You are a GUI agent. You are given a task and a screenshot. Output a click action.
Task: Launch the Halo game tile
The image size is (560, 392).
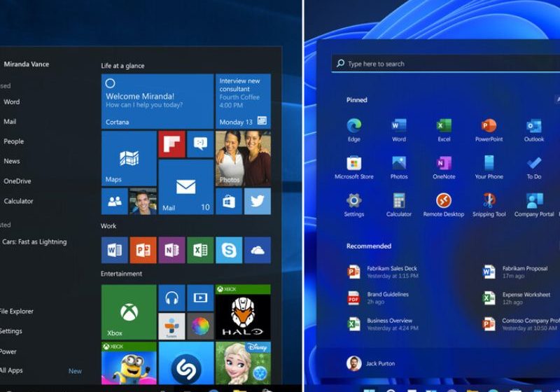coord(243,312)
